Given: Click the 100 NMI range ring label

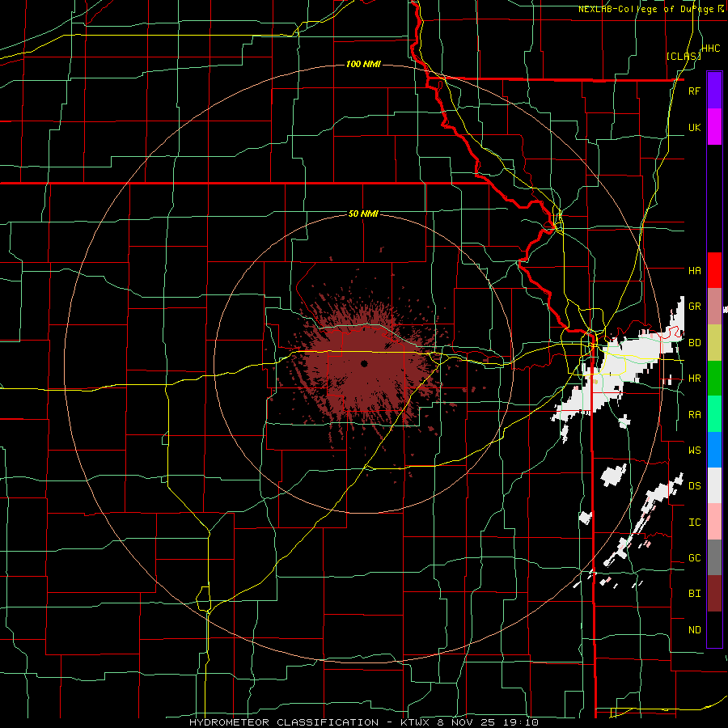Looking at the screenshot, I should pos(363,64).
